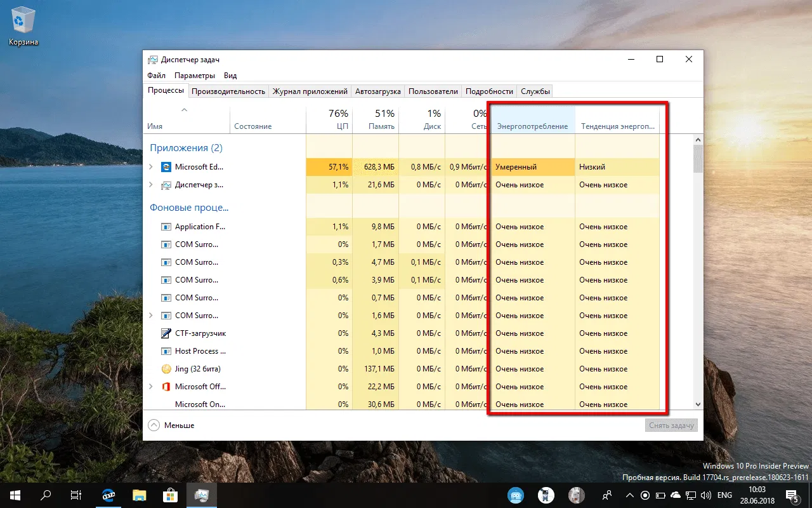Click the 57,1% CPU cell for Edge

(329, 167)
